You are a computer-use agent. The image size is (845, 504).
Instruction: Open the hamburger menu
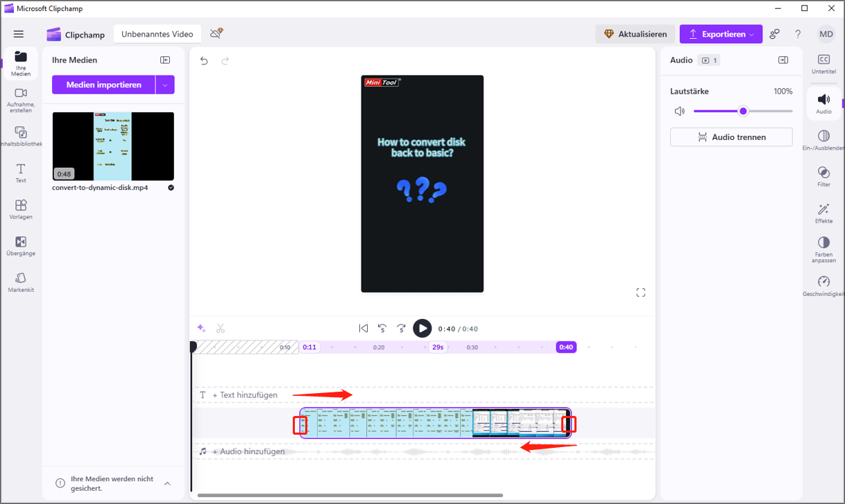coord(19,34)
